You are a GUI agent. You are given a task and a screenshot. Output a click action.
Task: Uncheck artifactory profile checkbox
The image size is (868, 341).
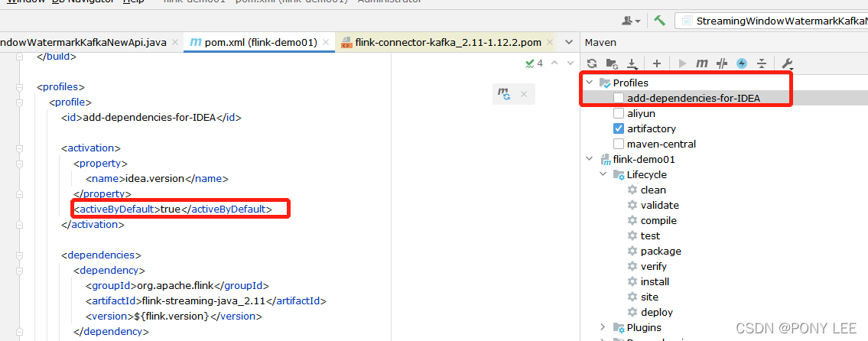pos(619,128)
